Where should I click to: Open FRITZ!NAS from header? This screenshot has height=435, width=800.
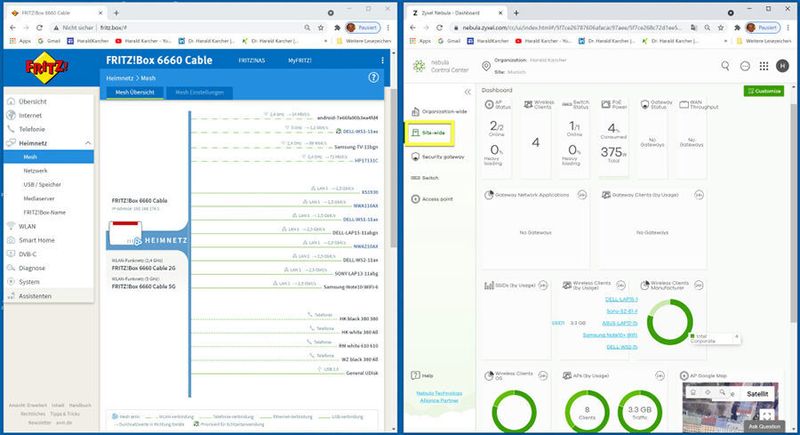point(252,60)
